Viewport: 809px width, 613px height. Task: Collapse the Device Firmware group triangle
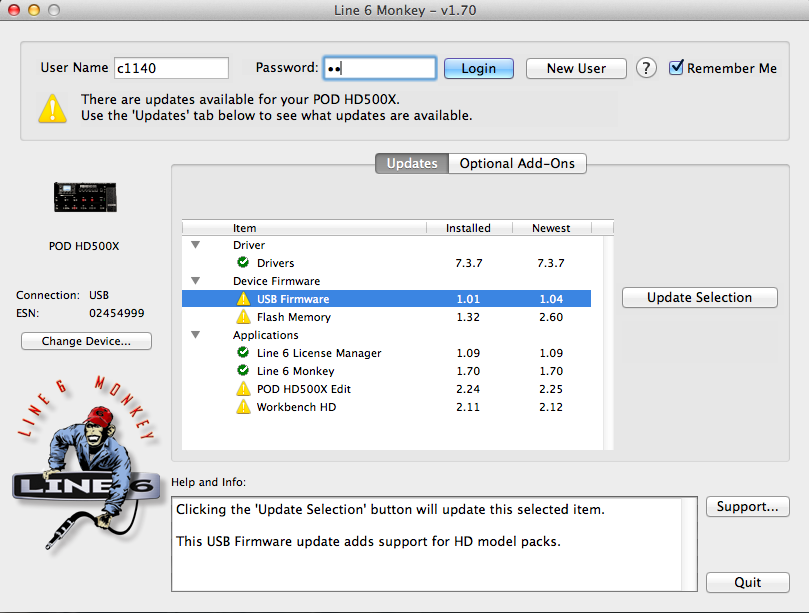196,281
